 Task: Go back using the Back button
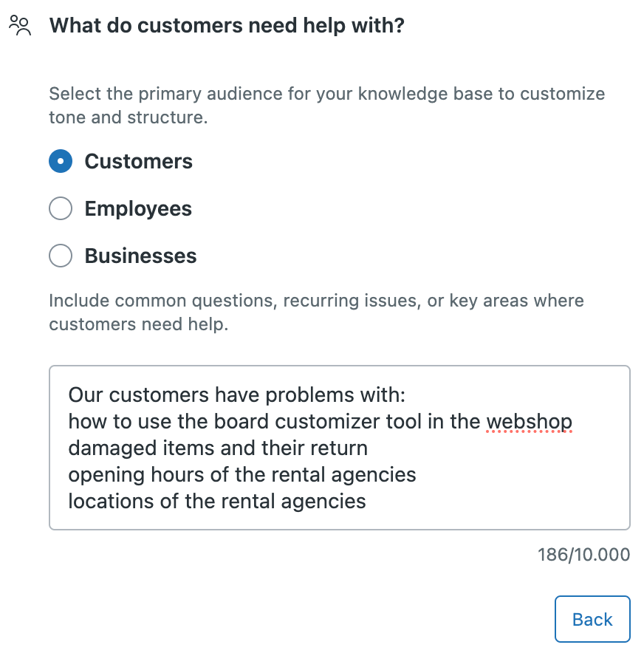pos(592,619)
